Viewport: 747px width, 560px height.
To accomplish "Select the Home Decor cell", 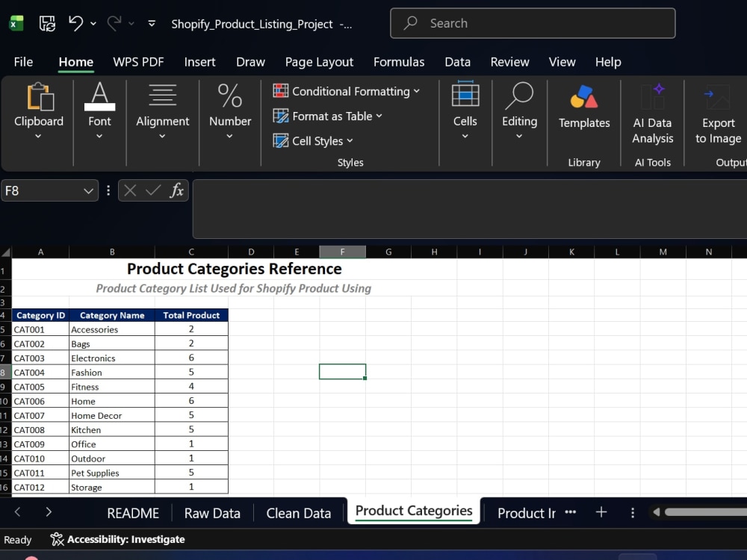I will click(112, 415).
